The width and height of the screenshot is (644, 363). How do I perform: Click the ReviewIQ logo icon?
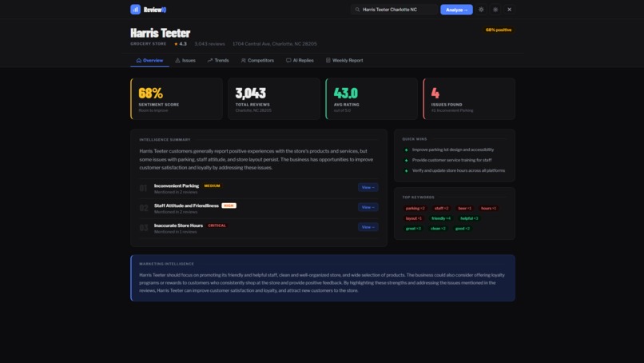[136, 10]
